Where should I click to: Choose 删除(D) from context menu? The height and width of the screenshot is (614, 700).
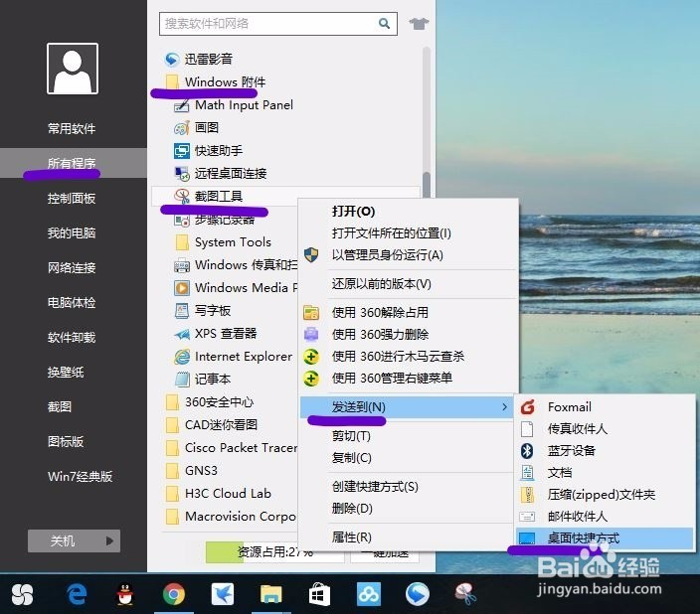click(x=352, y=509)
